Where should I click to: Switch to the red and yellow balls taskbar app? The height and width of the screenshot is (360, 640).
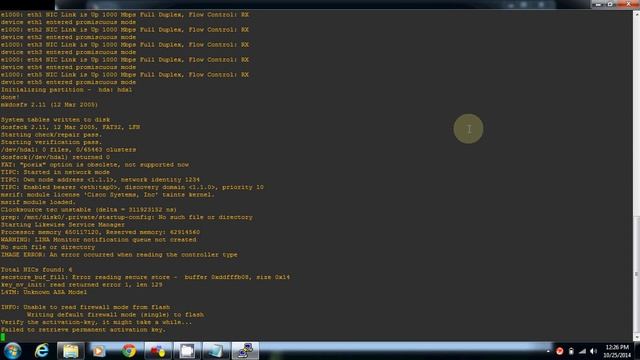pyautogui.click(x=158, y=351)
